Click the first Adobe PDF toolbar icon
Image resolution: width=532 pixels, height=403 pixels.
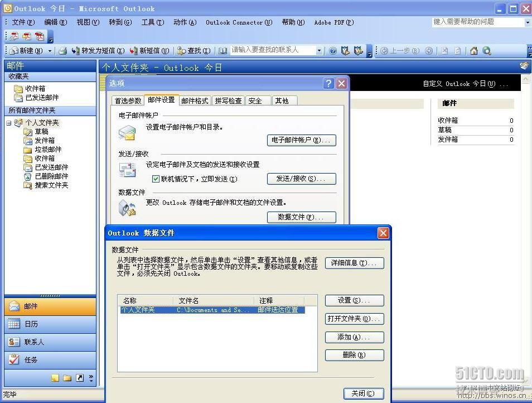point(14,36)
